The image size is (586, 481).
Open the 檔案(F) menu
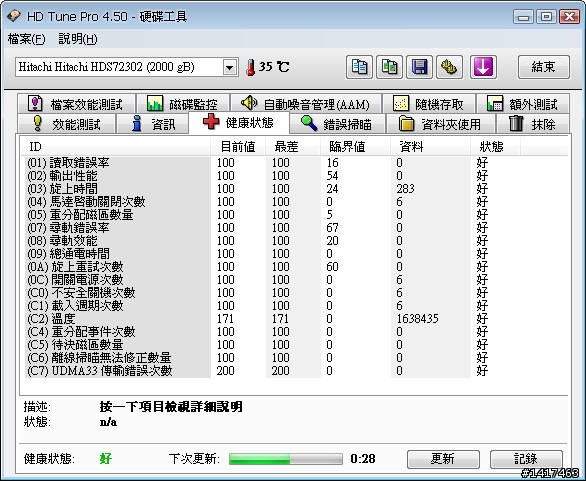[x=27, y=39]
